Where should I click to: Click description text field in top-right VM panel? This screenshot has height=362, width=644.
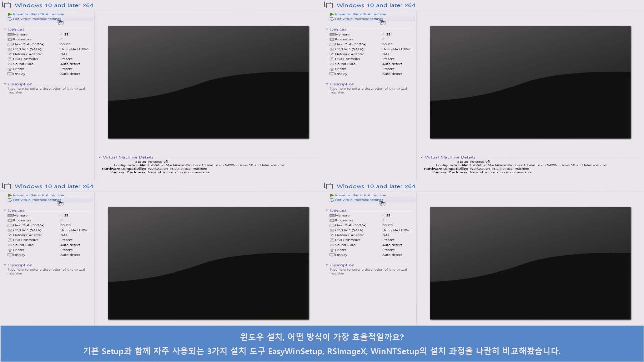point(368,90)
